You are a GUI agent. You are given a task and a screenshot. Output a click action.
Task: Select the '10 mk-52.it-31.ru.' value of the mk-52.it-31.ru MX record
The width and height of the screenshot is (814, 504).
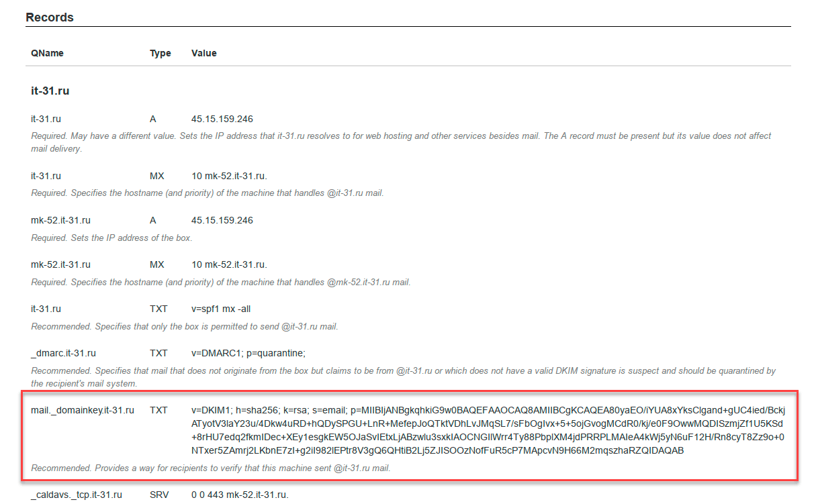point(229,264)
